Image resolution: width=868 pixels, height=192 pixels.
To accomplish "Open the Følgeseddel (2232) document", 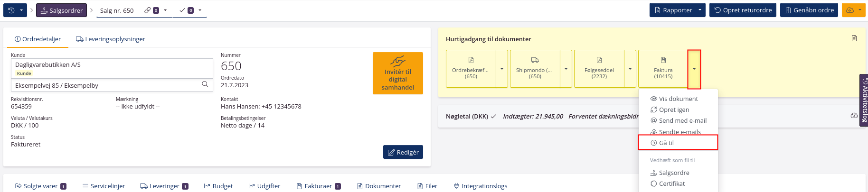I will [599, 69].
